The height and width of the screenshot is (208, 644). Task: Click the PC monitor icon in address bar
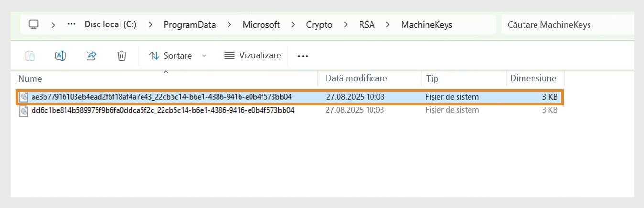point(33,24)
